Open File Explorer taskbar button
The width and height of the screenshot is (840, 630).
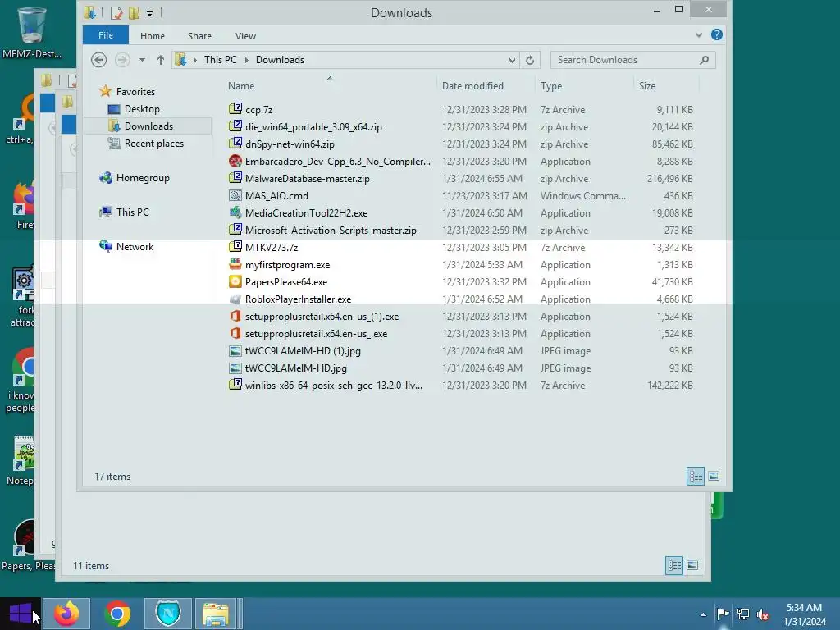pos(217,614)
